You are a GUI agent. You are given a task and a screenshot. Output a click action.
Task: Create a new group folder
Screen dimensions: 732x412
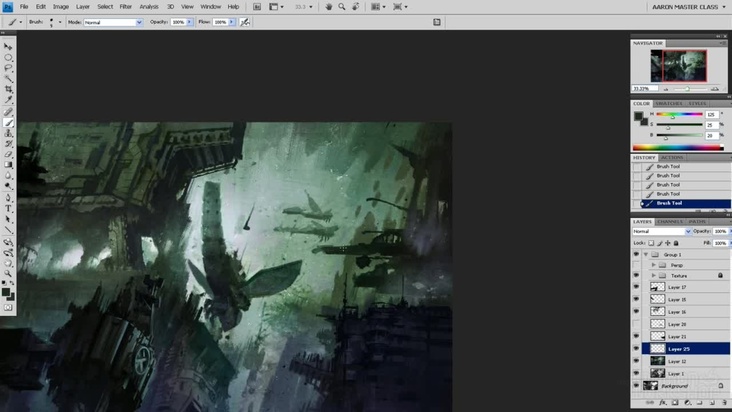[700, 402]
